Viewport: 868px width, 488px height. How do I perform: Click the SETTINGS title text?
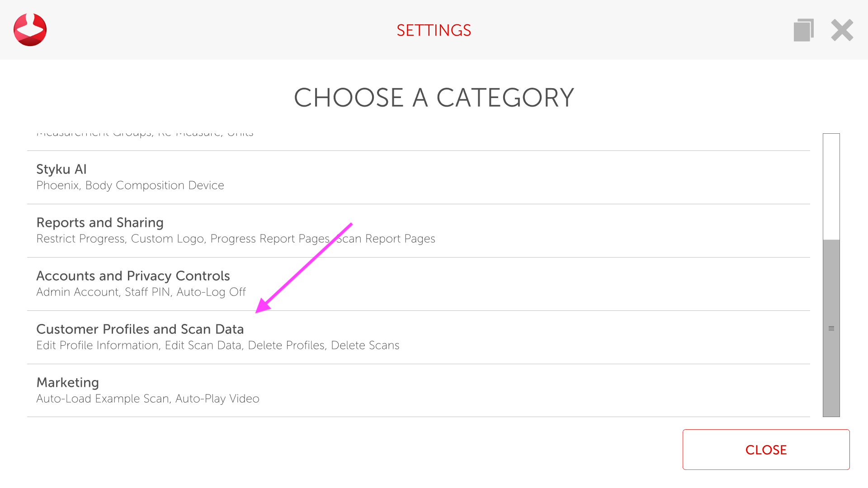[434, 30]
